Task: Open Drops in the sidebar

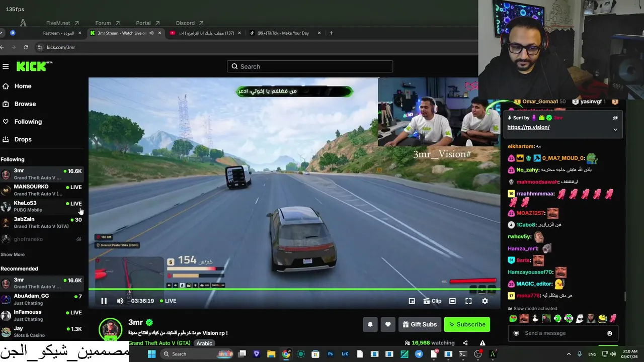Action: [23, 139]
